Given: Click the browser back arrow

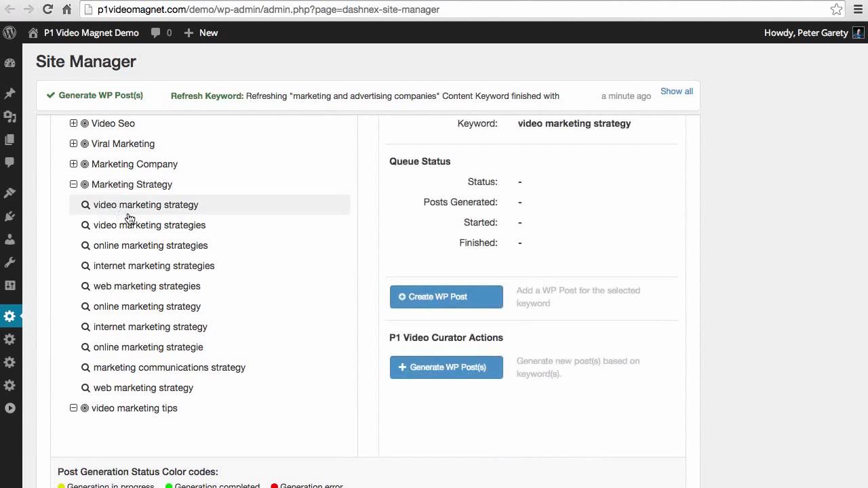Looking at the screenshot, I should [9, 9].
